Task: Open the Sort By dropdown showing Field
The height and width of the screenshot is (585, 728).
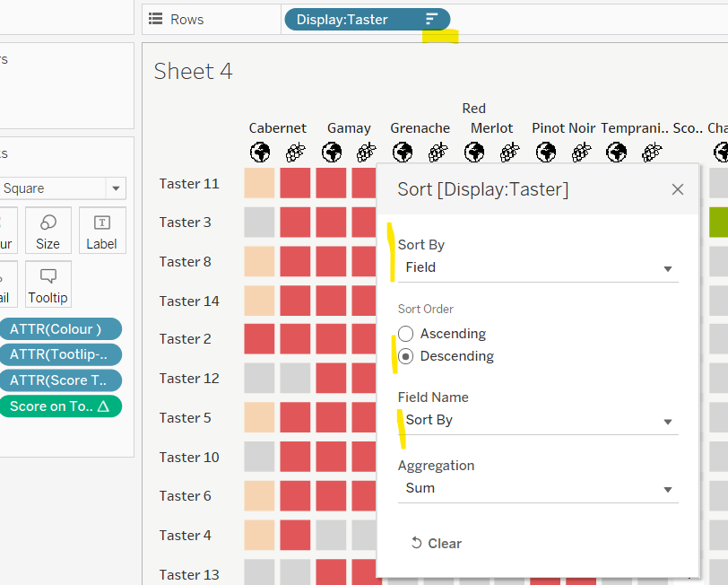Action: click(538, 267)
